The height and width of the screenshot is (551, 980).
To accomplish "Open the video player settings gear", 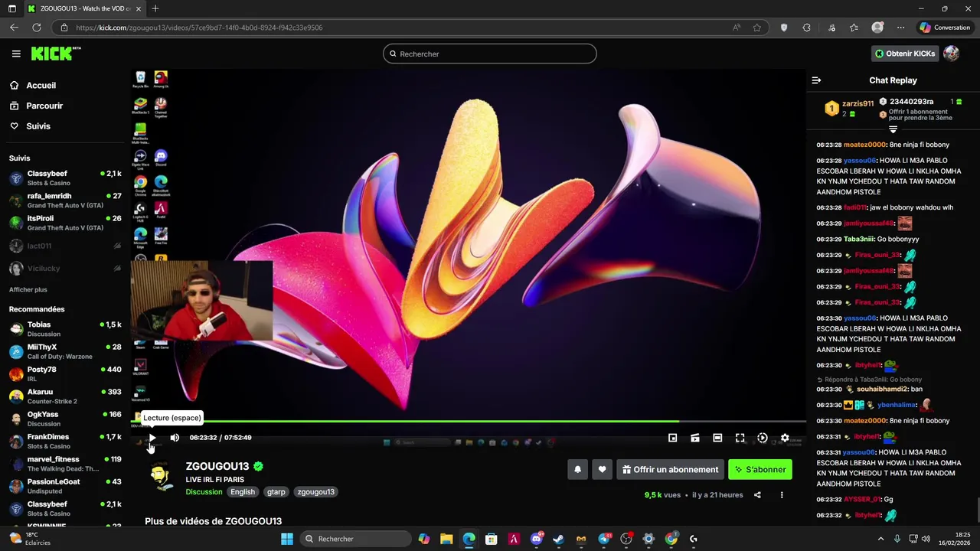I will [785, 438].
